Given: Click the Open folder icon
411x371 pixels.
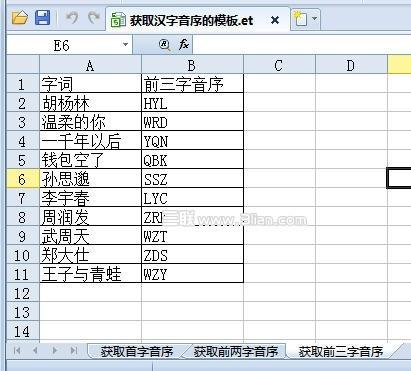Looking at the screenshot, I should coord(20,18).
